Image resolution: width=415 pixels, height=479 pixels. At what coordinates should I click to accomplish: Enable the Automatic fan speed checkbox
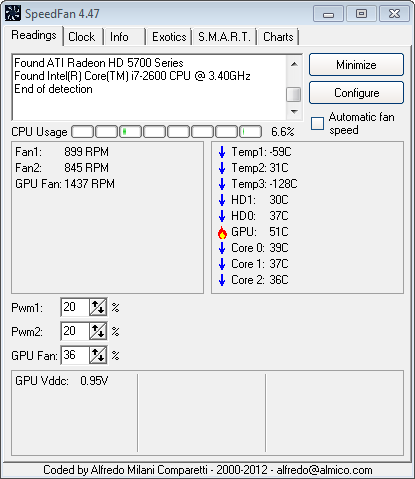tap(317, 123)
